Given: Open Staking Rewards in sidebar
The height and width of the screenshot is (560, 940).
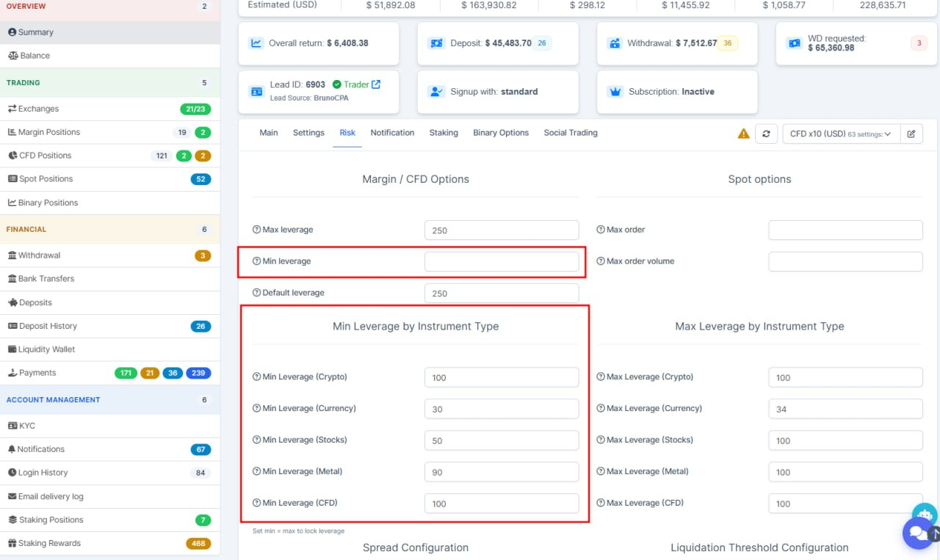Looking at the screenshot, I should [109, 543].
